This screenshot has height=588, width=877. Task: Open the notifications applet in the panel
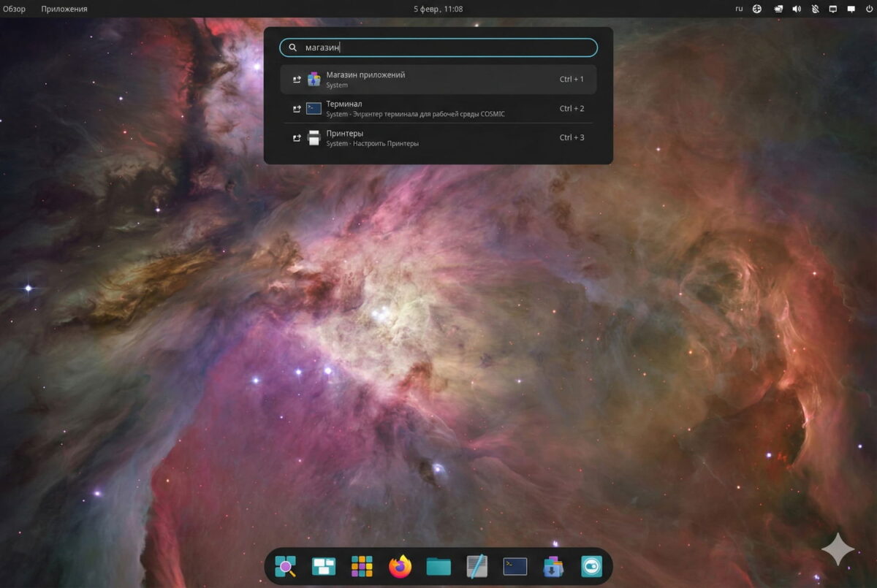[850, 9]
